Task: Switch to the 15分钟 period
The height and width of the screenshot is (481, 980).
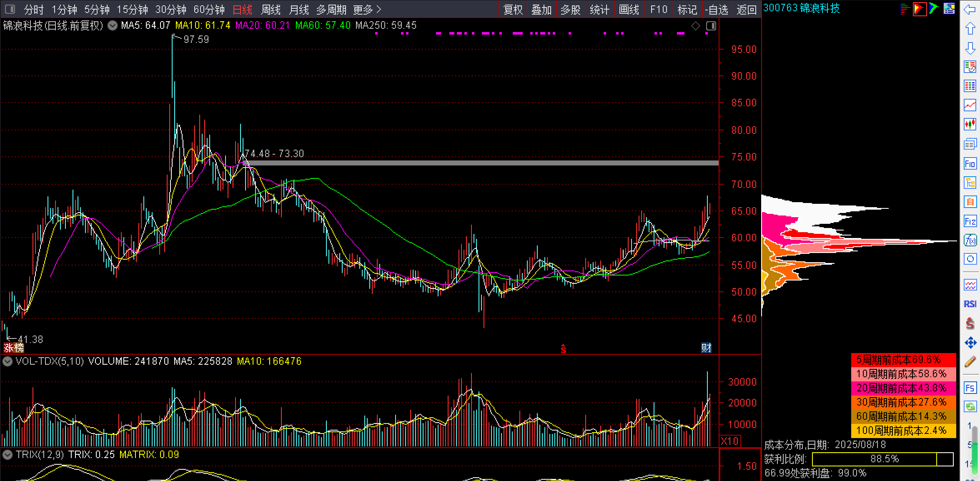Action: pyautogui.click(x=132, y=9)
